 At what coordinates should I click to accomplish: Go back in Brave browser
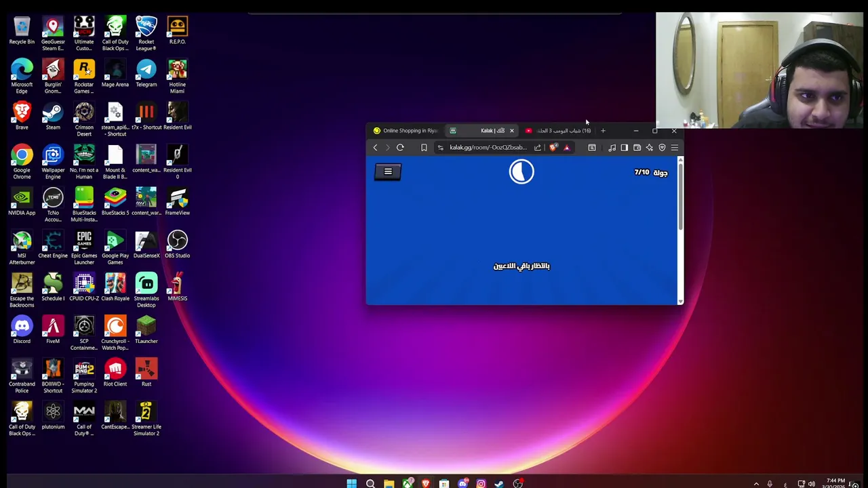coord(375,148)
